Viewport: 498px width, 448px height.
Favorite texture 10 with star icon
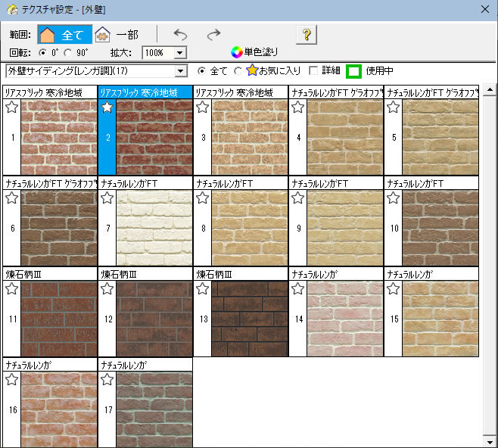click(x=394, y=198)
